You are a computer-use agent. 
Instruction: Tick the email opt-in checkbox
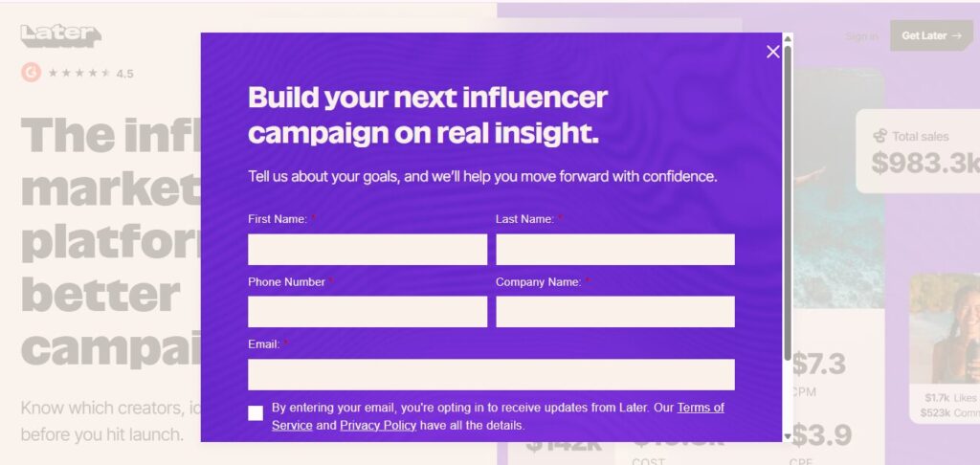tap(256, 413)
